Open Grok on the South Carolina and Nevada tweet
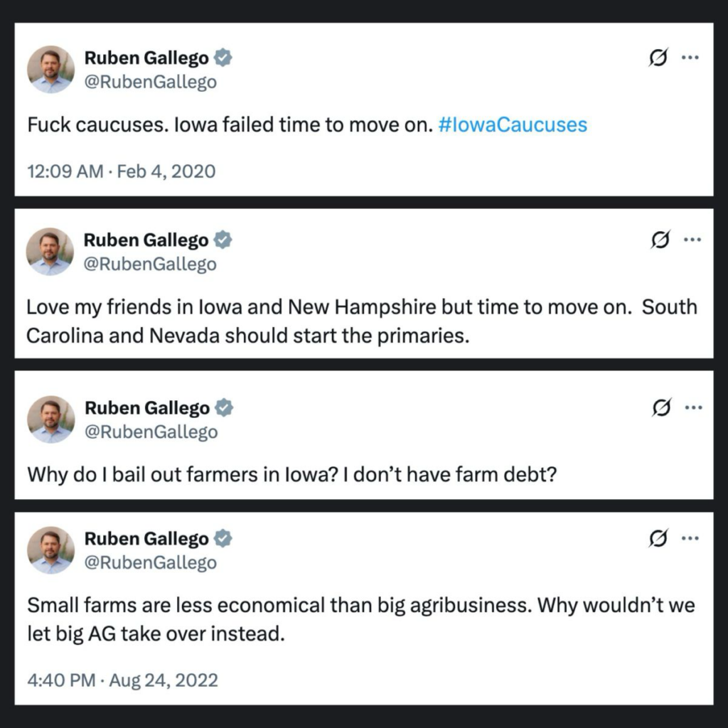 [659, 241]
